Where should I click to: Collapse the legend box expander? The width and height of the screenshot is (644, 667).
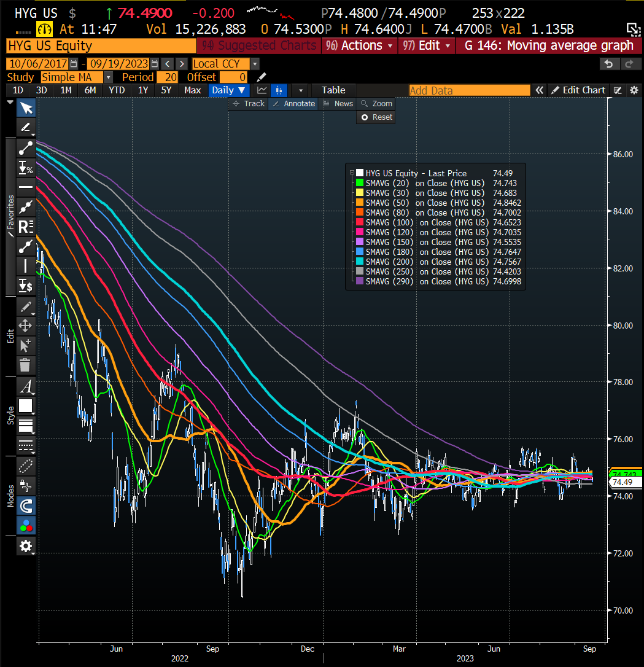tap(352, 173)
